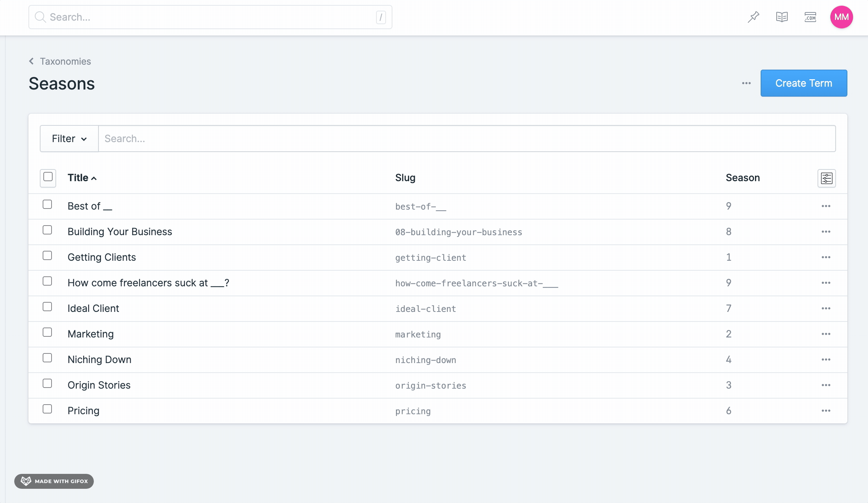Open the MM user avatar menu

841,17
